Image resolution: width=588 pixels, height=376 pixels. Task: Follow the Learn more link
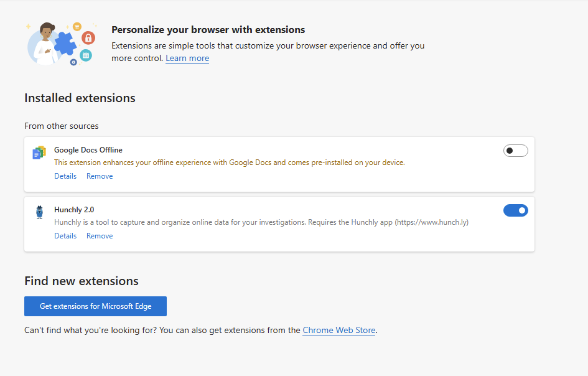[187, 59]
